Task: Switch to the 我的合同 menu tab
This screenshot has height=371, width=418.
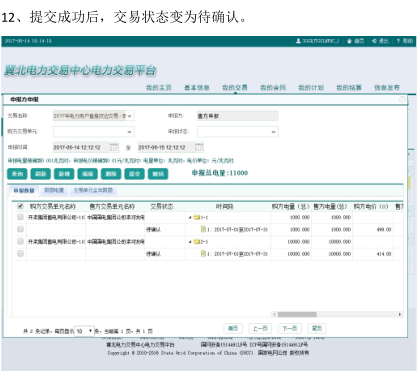Action: 273,88
